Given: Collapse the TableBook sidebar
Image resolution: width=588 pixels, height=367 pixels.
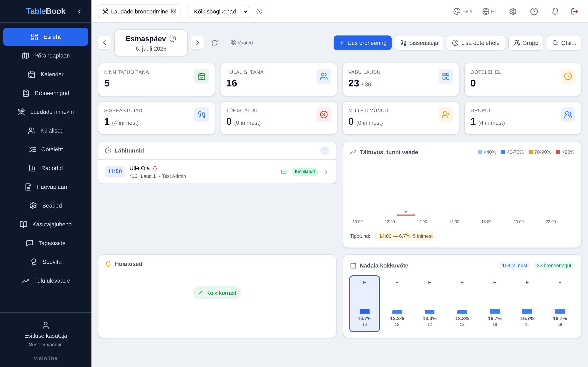Looking at the screenshot, I should (79, 11).
